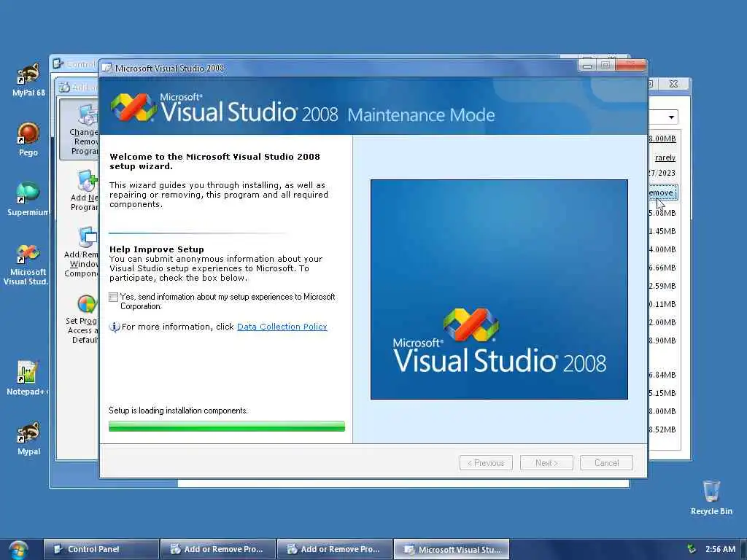Open the MyPal 68 desktop shortcut

(x=28, y=79)
